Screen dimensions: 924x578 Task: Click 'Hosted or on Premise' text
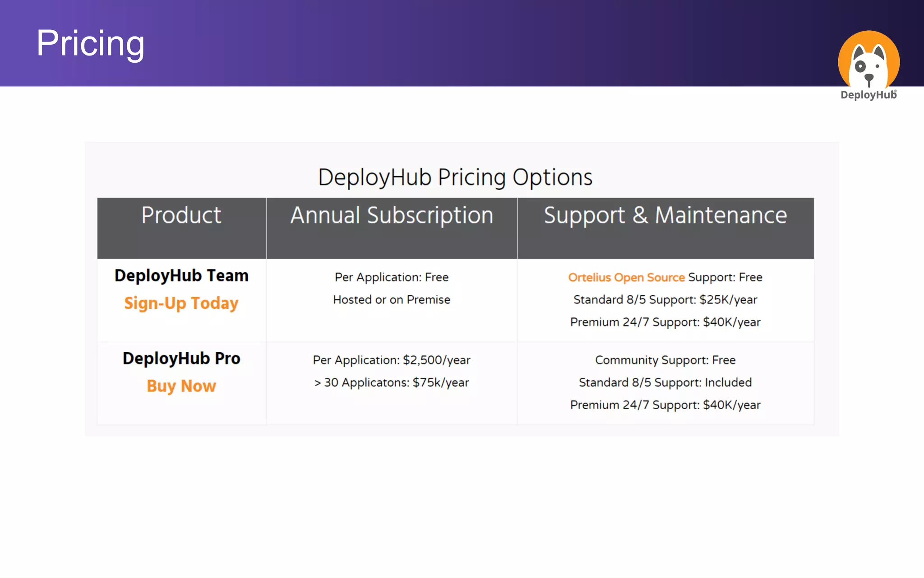(392, 299)
